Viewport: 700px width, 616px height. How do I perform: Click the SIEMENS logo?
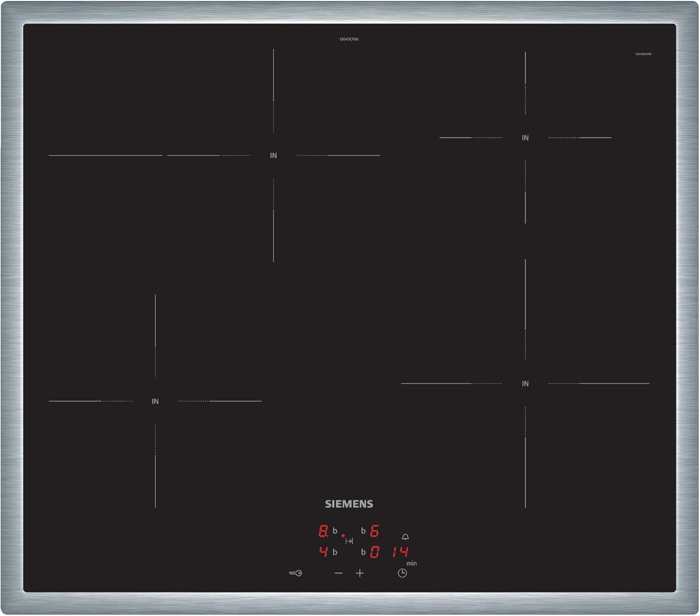[349, 504]
